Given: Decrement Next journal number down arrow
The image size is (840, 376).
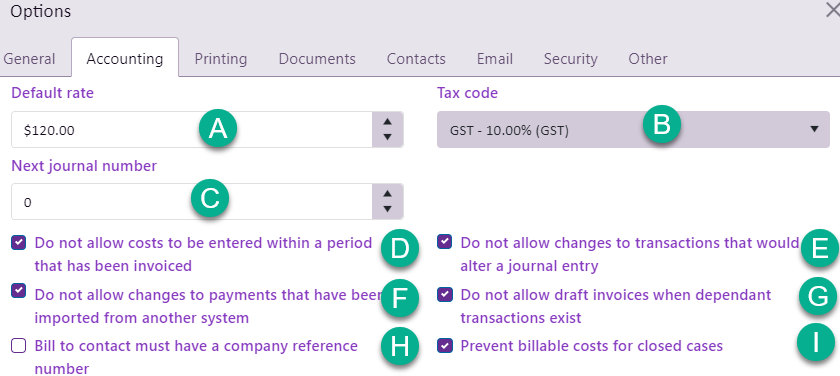Looking at the screenshot, I should [x=388, y=209].
